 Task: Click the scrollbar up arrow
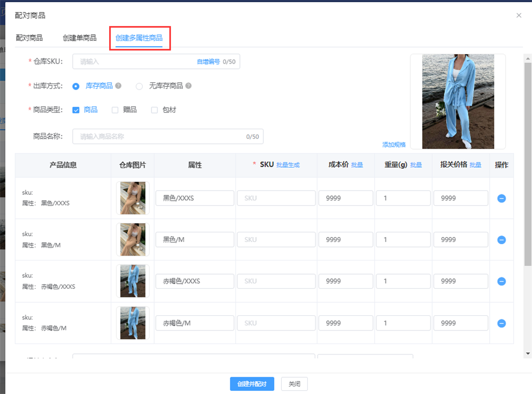click(x=528, y=58)
